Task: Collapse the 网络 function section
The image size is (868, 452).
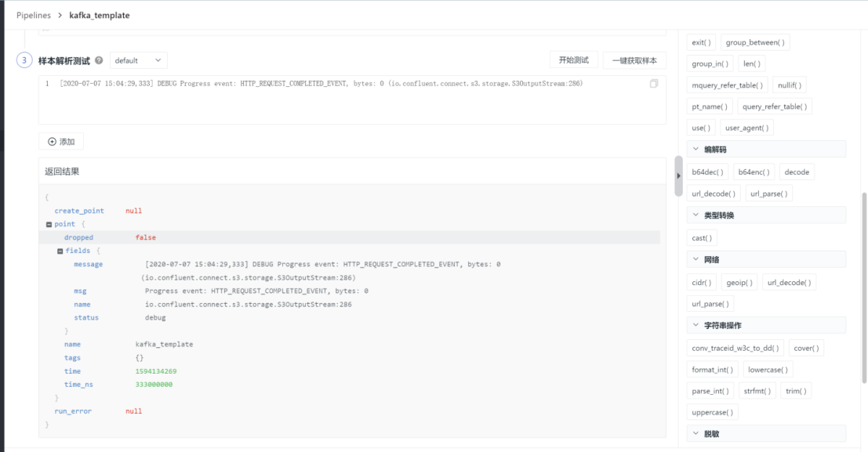Action: coord(695,259)
